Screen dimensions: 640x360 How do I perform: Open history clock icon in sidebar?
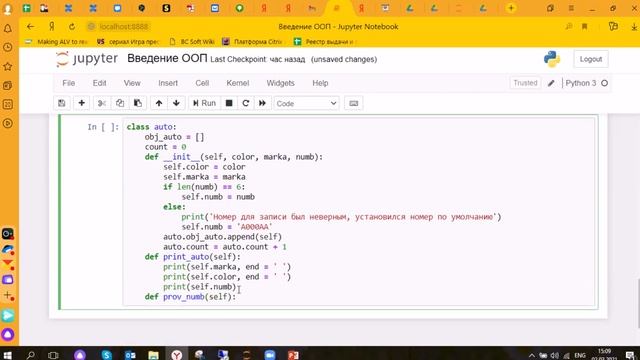(x=8, y=47)
